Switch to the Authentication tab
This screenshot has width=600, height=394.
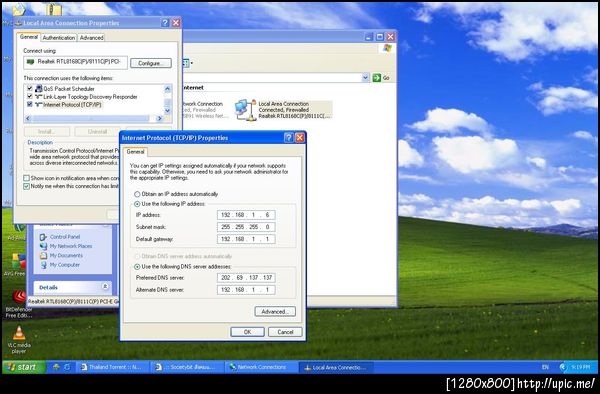59,38
